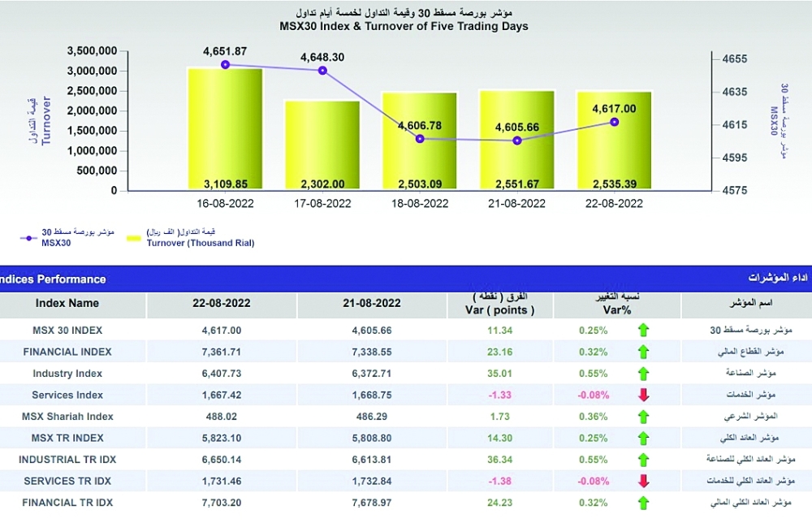The image size is (812, 523).
Task: Click the green arrow in MSX Shariah Index row
Action: click(x=643, y=417)
